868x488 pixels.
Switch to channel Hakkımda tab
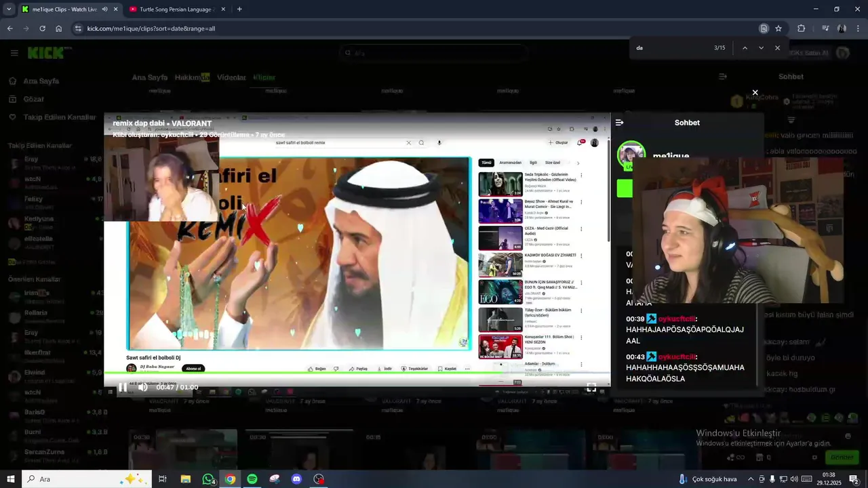(192, 78)
